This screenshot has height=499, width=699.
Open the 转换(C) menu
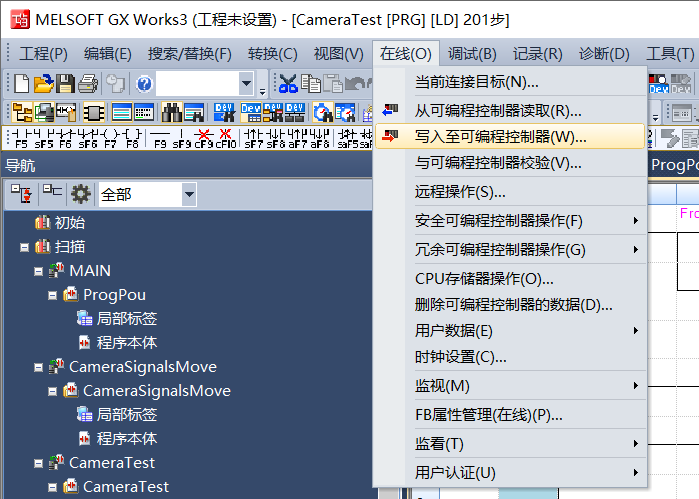(x=272, y=54)
